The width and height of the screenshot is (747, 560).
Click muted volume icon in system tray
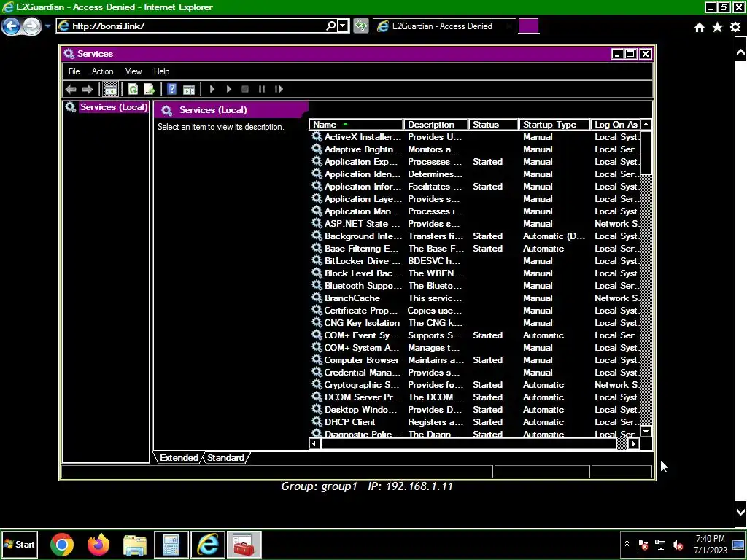[677, 545]
